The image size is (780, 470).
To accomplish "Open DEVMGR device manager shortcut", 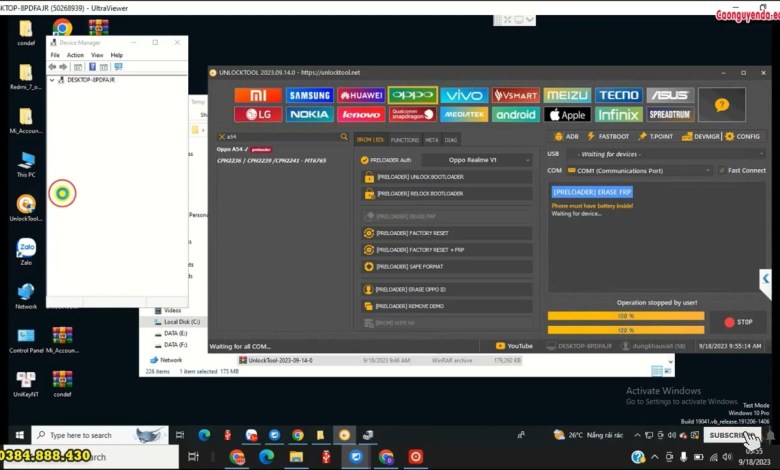I will pos(701,136).
